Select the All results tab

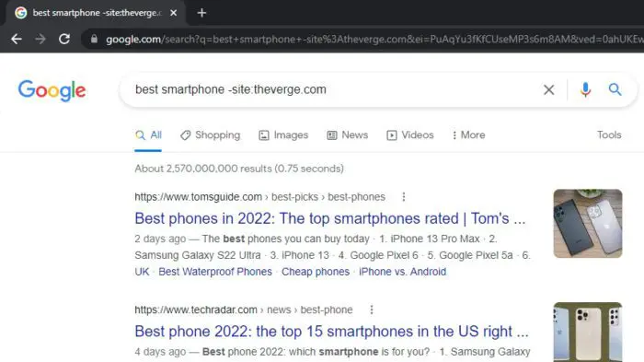point(148,134)
